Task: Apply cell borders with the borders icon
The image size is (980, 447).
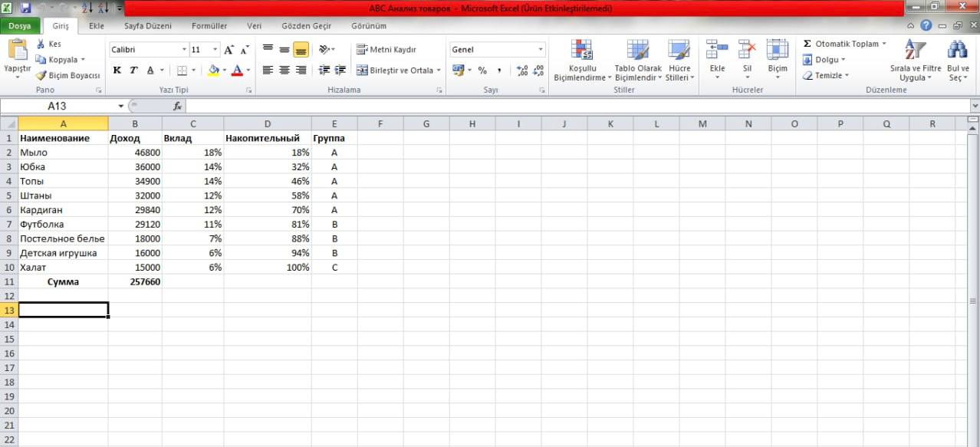Action: coord(182,70)
